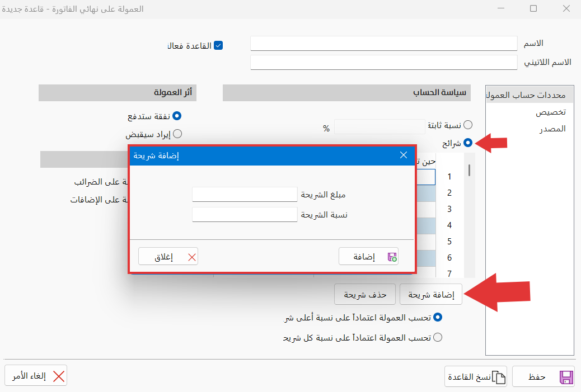Screen dimensions: 581x392
Task: Open محددات حساب العمولة in side list
Action: [x=530, y=95]
